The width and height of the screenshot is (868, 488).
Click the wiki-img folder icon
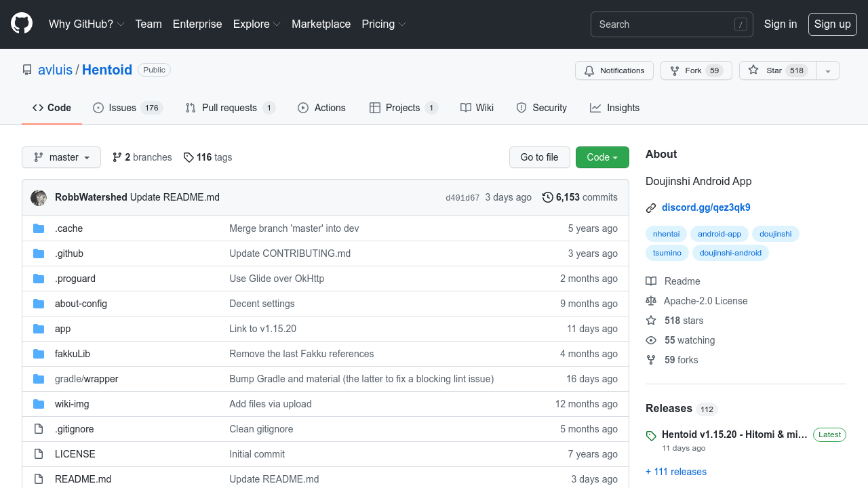39,404
